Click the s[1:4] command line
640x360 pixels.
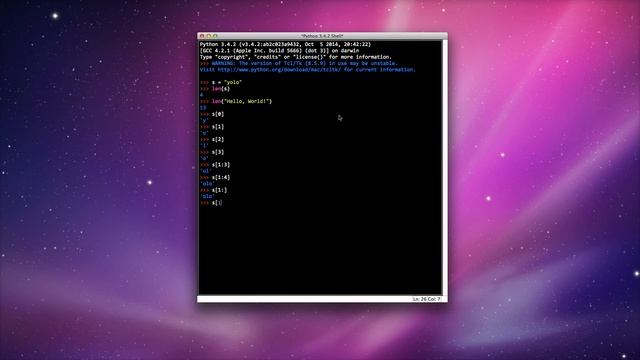pyautogui.click(x=215, y=178)
